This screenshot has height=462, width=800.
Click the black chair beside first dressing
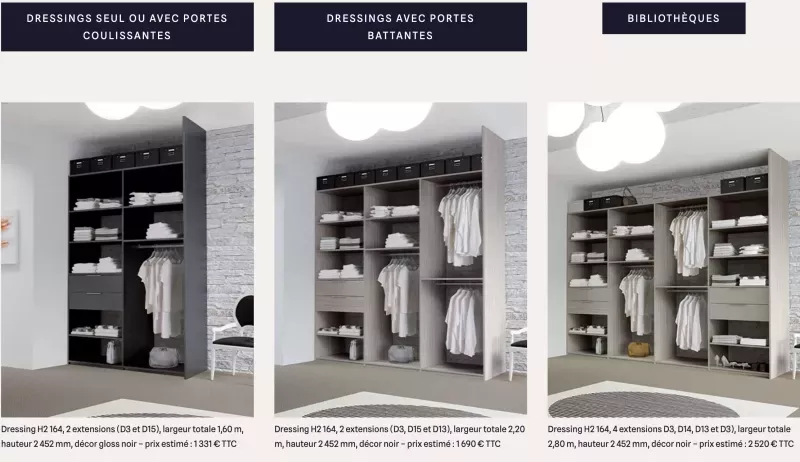pyautogui.click(x=233, y=335)
